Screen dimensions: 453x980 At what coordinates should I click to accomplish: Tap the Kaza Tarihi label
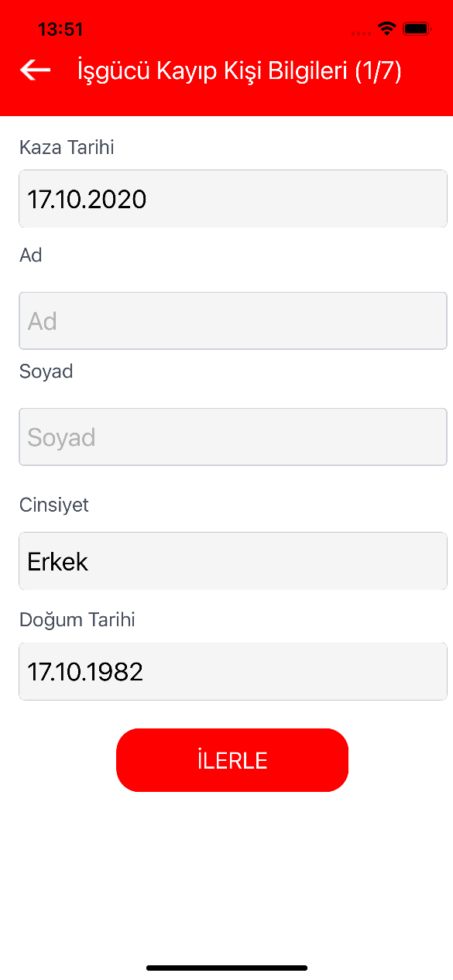tap(67, 147)
